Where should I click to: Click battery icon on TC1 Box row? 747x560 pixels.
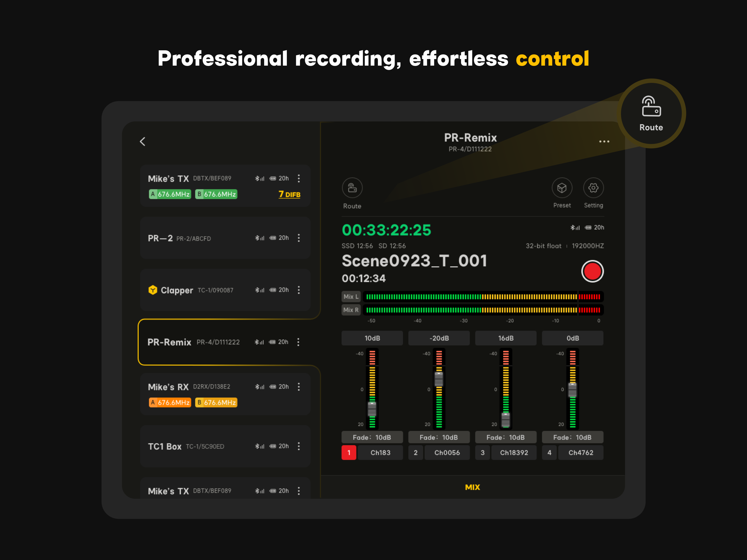point(273,446)
